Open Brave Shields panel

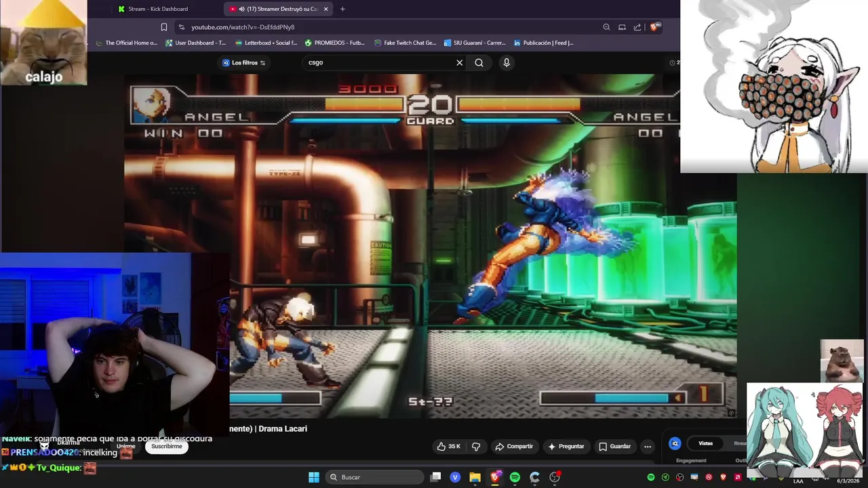coord(654,27)
